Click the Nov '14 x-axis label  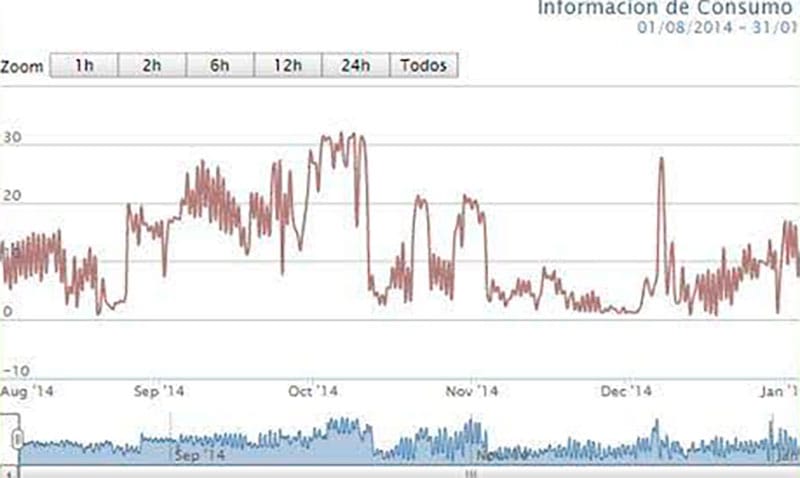(470, 390)
